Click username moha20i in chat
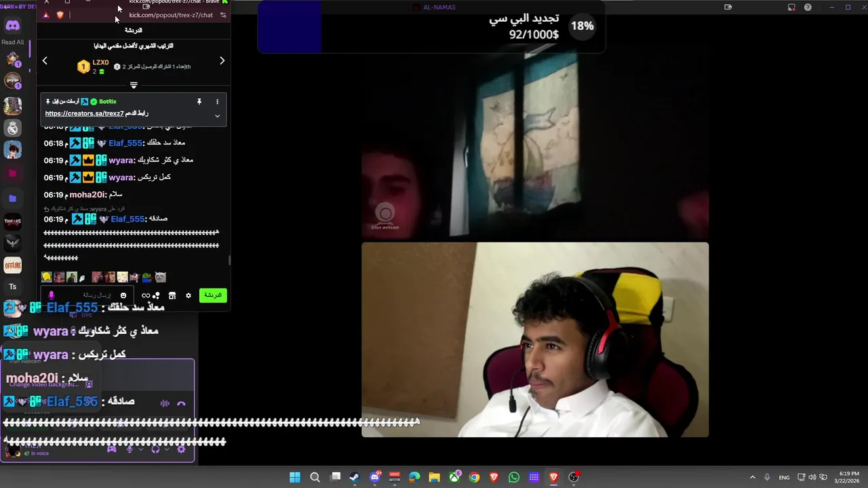The width and height of the screenshot is (868, 488). coord(87,195)
